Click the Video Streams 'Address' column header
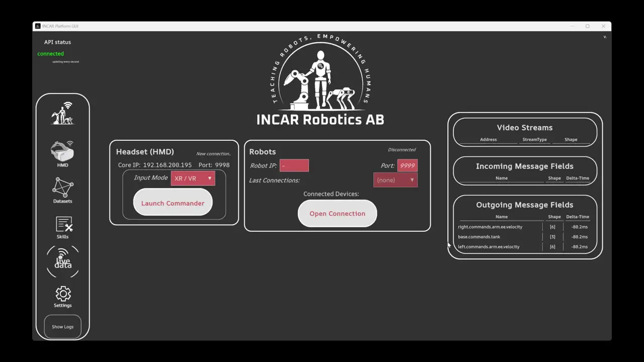 489,140
